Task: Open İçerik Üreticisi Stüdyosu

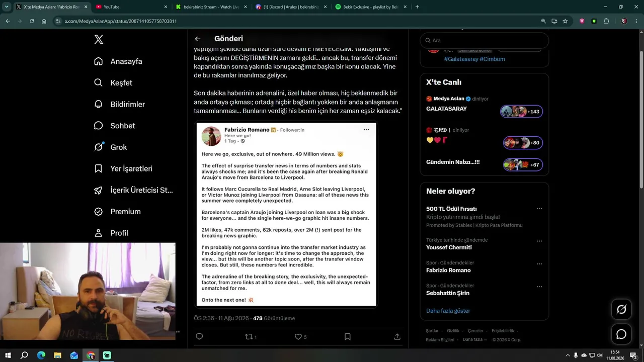Action: pyautogui.click(x=133, y=190)
